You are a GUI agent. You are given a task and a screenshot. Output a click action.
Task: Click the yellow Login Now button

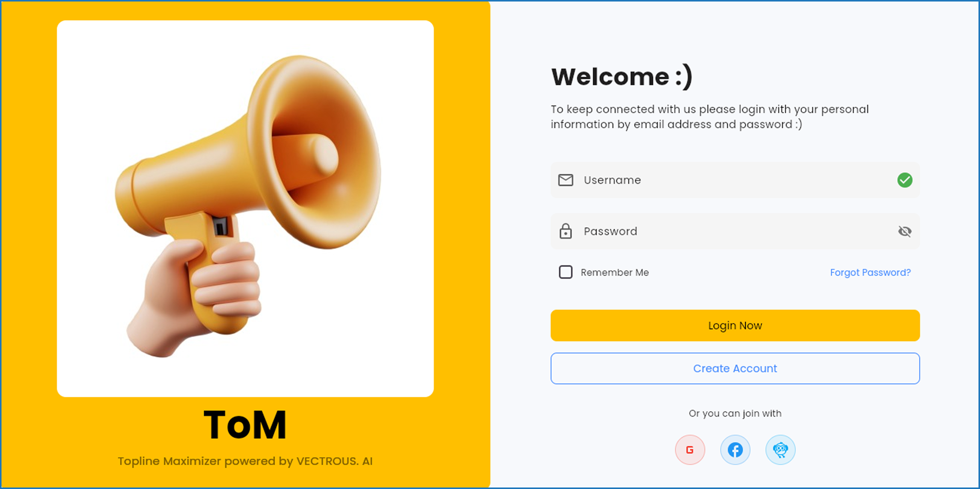[x=735, y=325]
